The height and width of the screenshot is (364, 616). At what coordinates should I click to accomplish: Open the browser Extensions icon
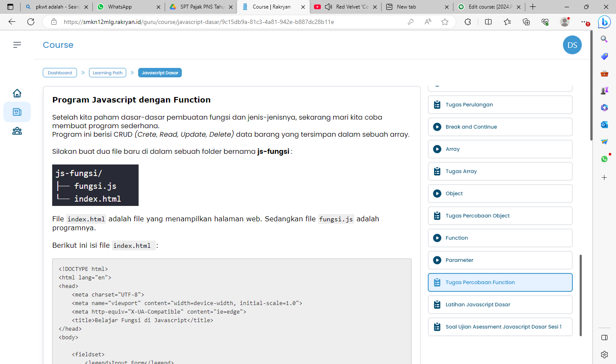468,22
